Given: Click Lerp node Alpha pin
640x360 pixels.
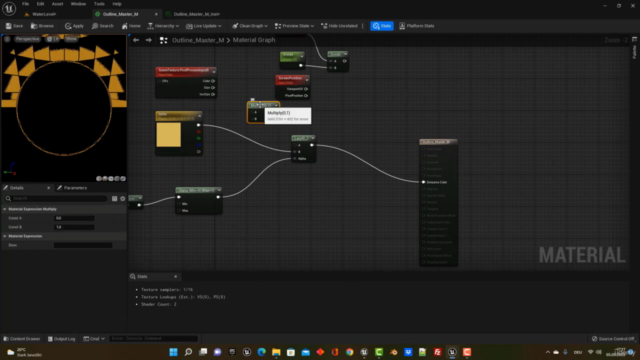Looking at the screenshot, I should tap(295, 158).
